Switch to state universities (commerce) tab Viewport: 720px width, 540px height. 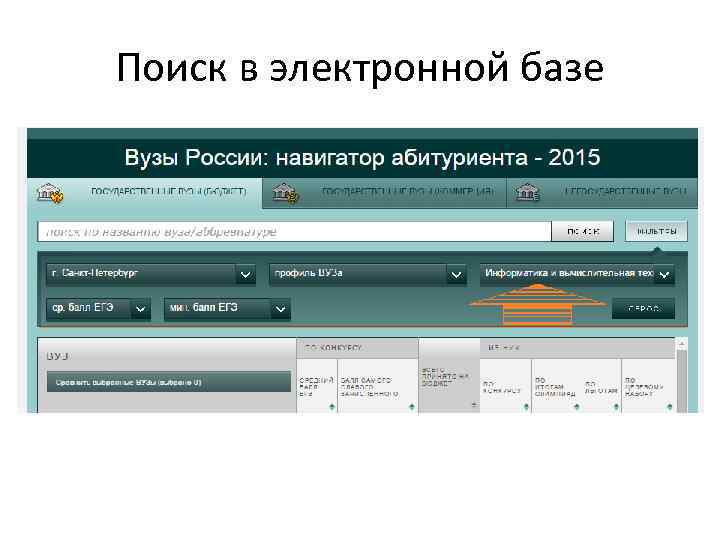384,193
